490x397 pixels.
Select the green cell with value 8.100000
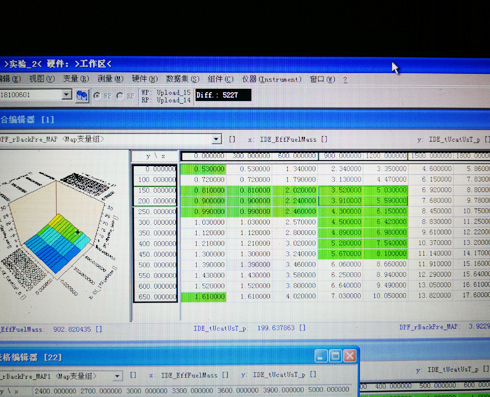coord(385,254)
